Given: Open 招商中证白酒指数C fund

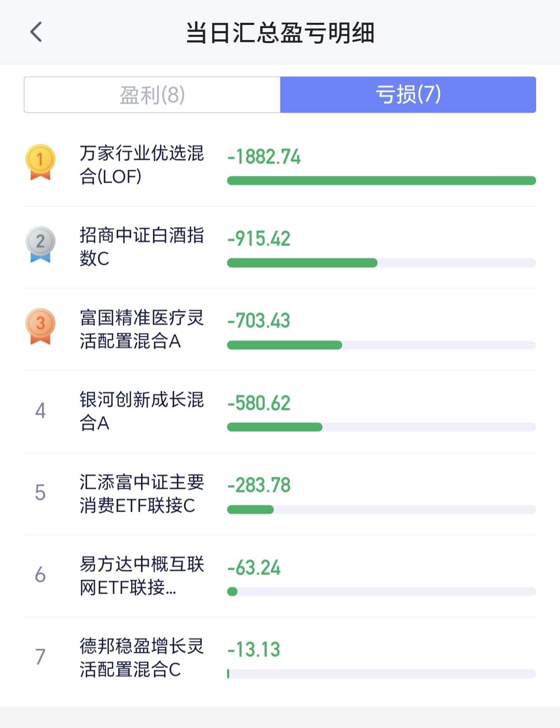Looking at the screenshot, I should click(142, 246).
